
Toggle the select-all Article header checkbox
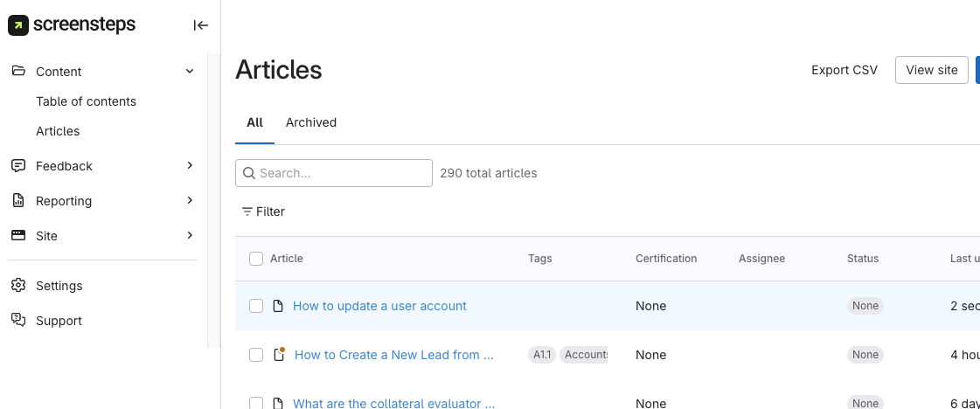(256, 259)
